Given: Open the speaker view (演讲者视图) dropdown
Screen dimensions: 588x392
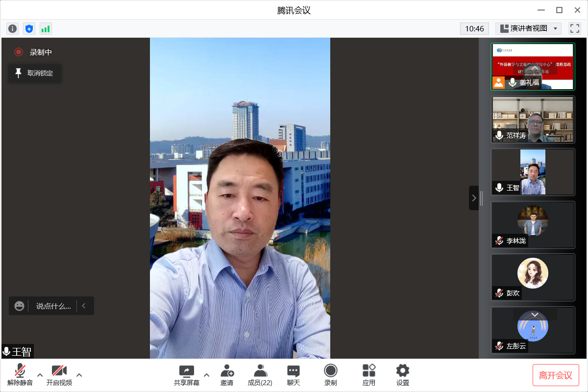Looking at the screenshot, I should 528,28.
